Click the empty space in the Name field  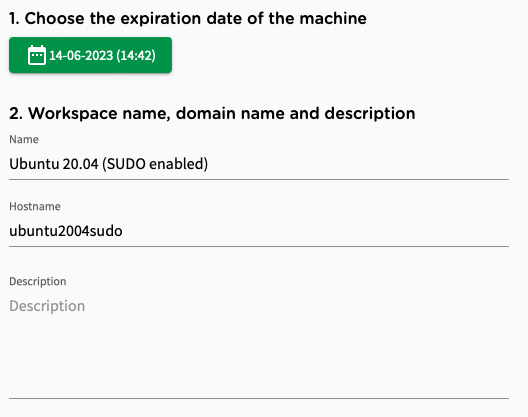[359, 164]
